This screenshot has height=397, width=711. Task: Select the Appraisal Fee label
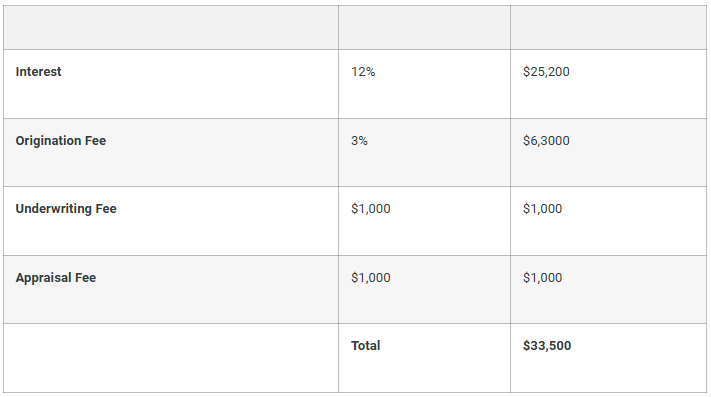(56, 277)
